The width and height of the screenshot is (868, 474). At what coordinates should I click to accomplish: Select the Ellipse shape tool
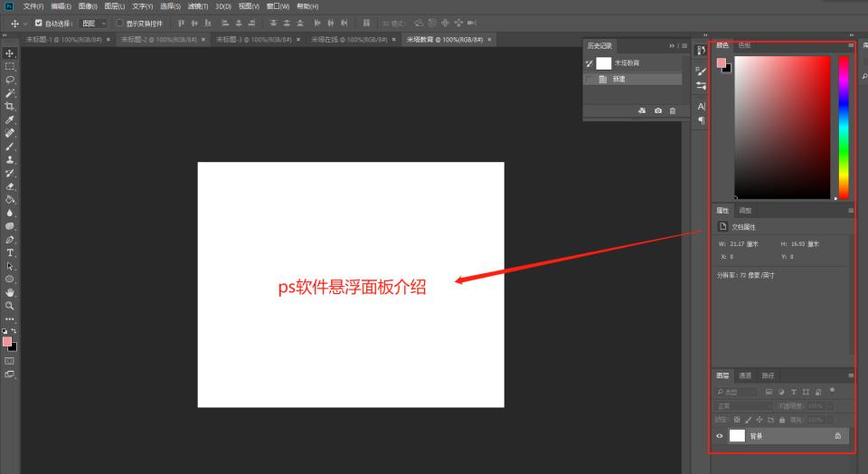tap(9, 280)
